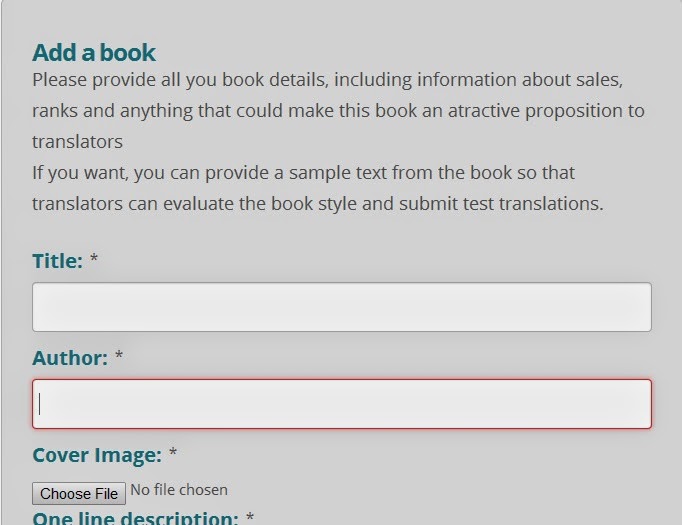682x525 pixels.
Task: Click the required asterisk beside Cover Image
Action: click(x=173, y=452)
